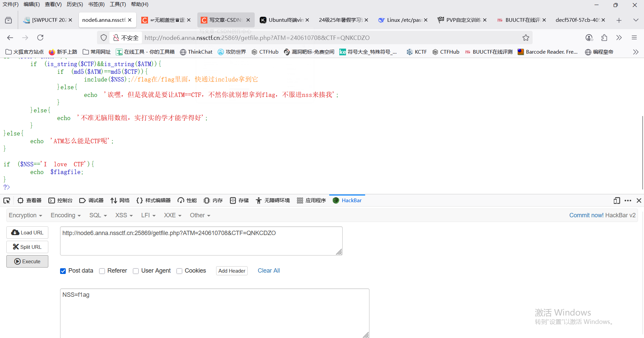644x338 pixels.
Task: Open the 编辑(E) menu
Action: pyautogui.click(x=32, y=4)
